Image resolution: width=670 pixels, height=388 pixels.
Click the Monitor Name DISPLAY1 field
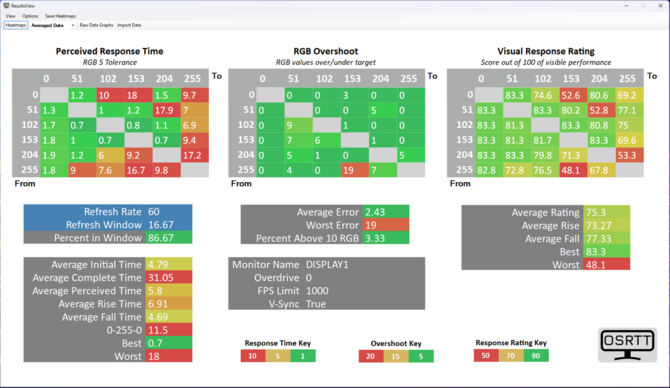point(326,265)
